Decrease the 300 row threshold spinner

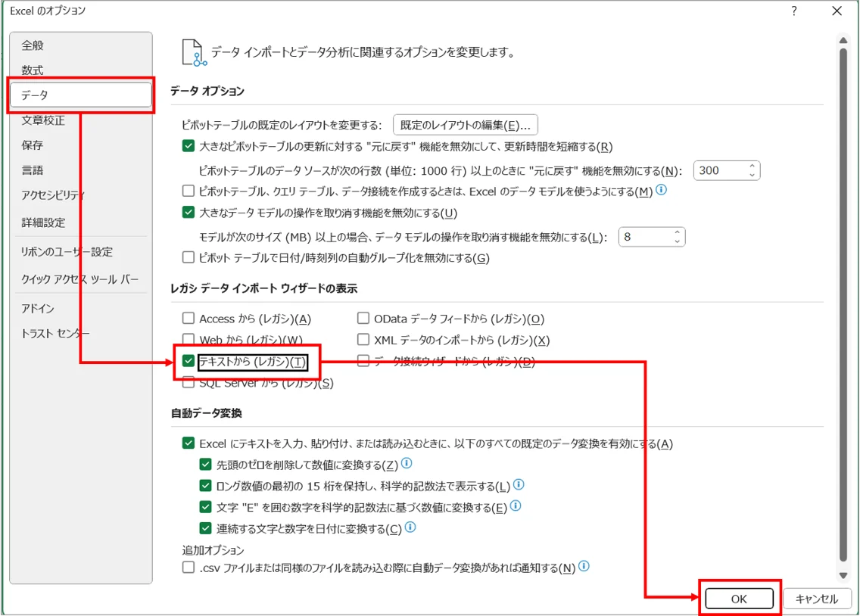pos(752,175)
